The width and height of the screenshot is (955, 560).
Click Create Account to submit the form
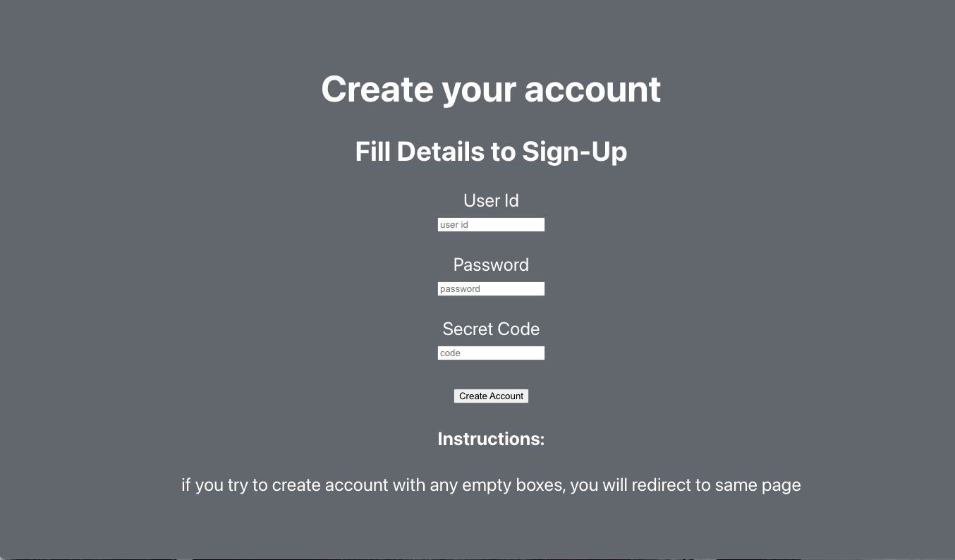click(491, 396)
